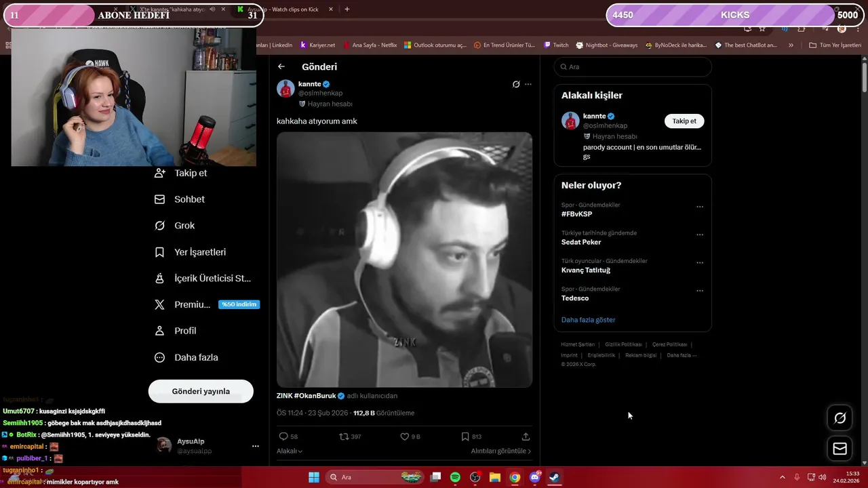Open Kariyer.net bookmark

point(317,45)
